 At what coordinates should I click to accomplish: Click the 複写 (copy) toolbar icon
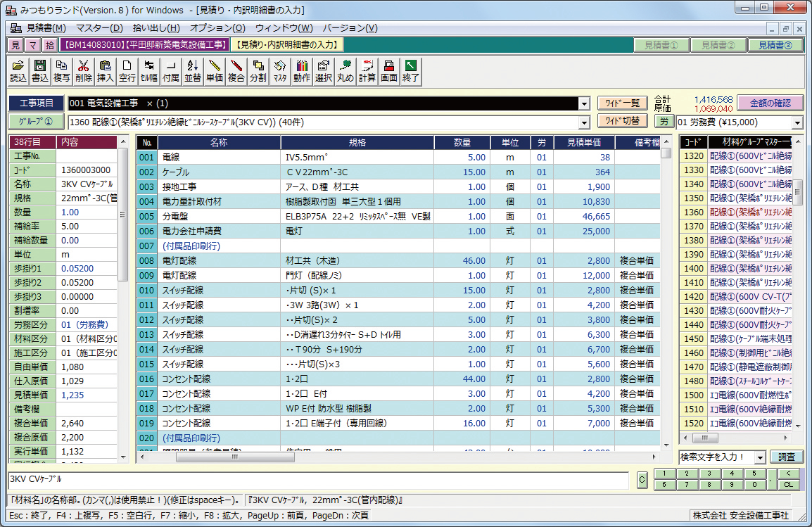pos(62,71)
